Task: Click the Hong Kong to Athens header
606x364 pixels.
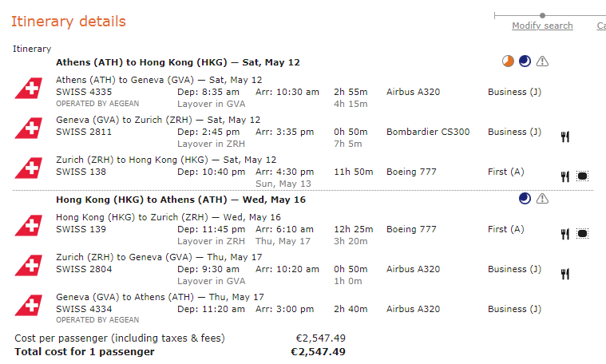Action: (180, 200)
